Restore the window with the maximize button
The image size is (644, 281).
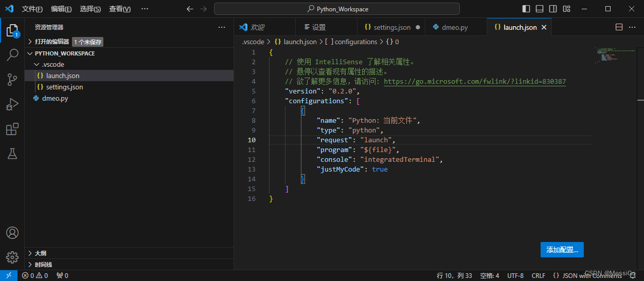[x=607, y=9]
